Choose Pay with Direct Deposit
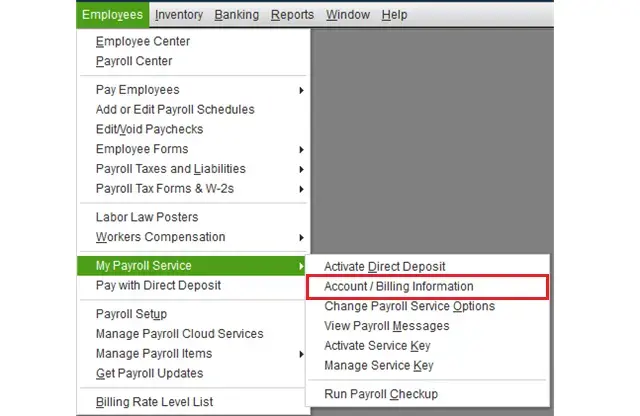 [158, 285]
